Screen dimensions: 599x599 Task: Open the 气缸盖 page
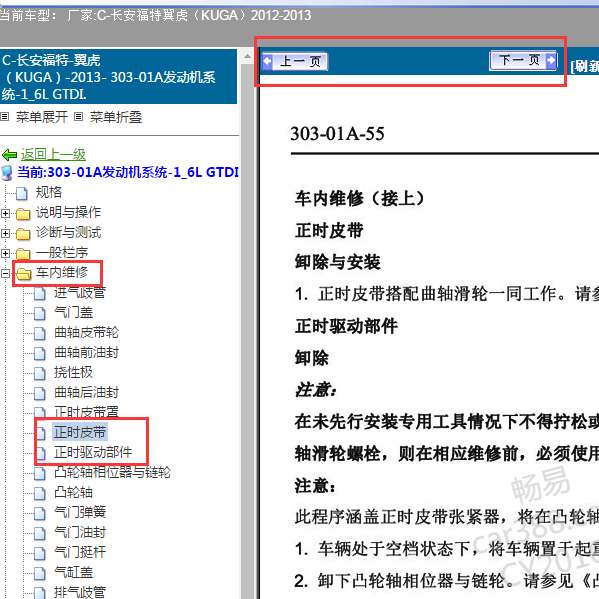(x=73, y=572)
